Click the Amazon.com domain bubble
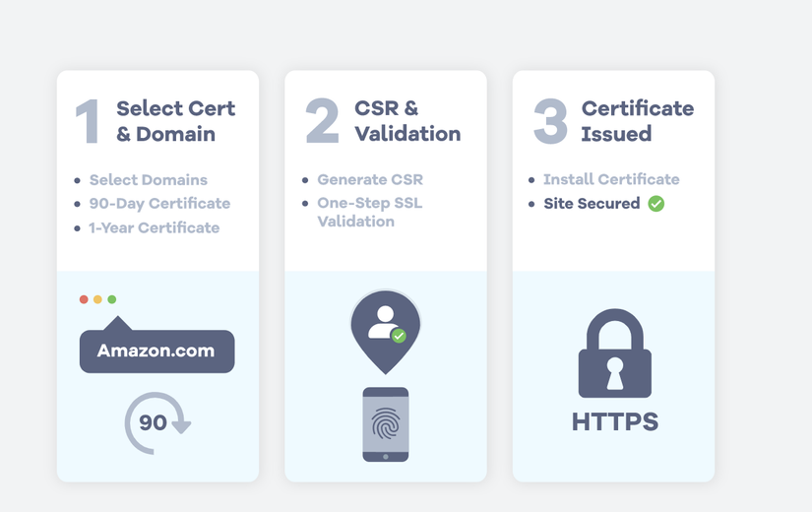812x512 pixels. click(x=156, y=352)
